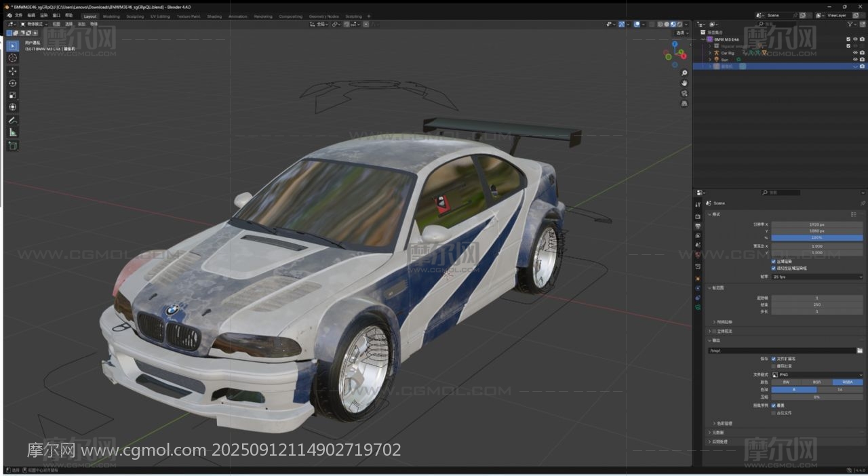Select the Select Box tool
This screenshot has width=868, height=476.
[12, 46]
